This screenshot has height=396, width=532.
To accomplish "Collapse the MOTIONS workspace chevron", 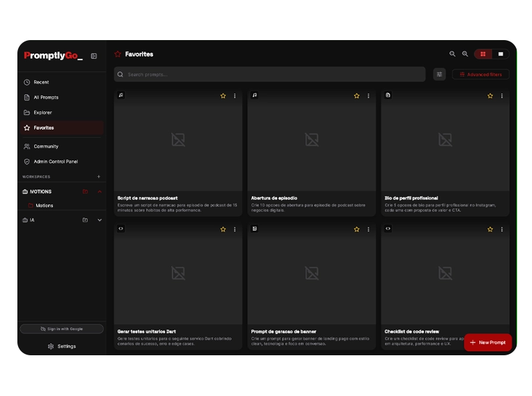I will 100,192.
